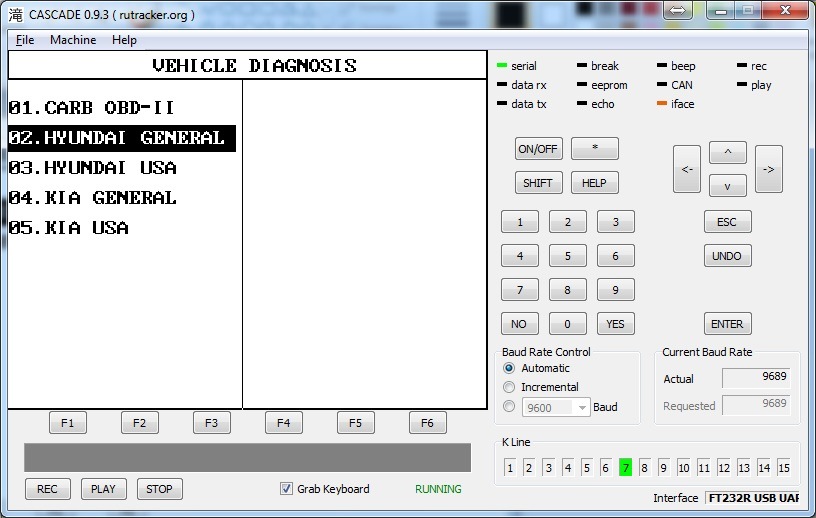The image size is (816, 518).
Task: Click the ESC button
Action: 728,222
